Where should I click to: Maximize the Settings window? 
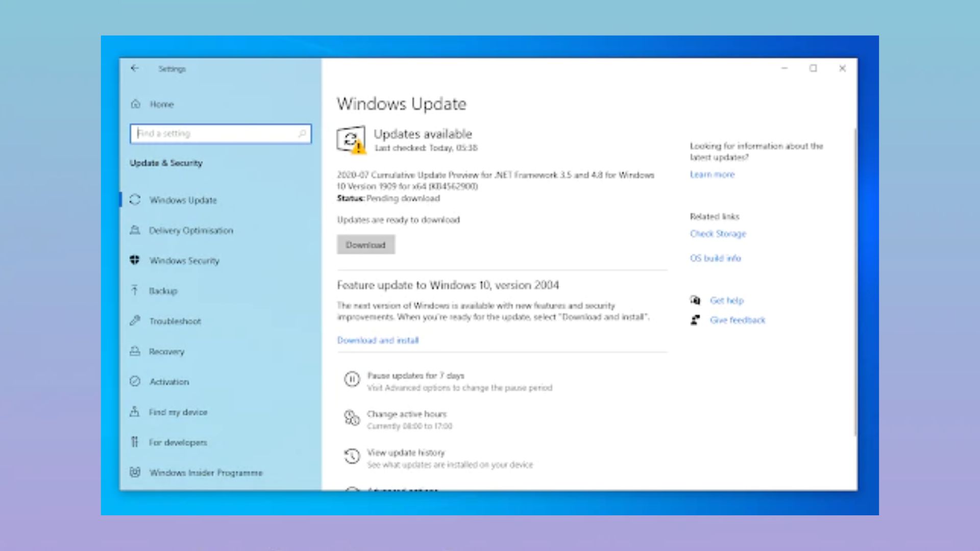pos(813,68)
